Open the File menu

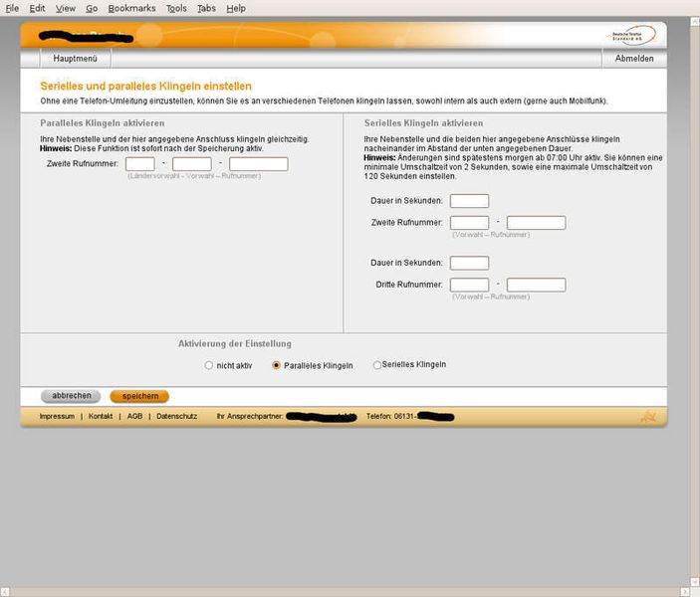(x=12, y=8)
